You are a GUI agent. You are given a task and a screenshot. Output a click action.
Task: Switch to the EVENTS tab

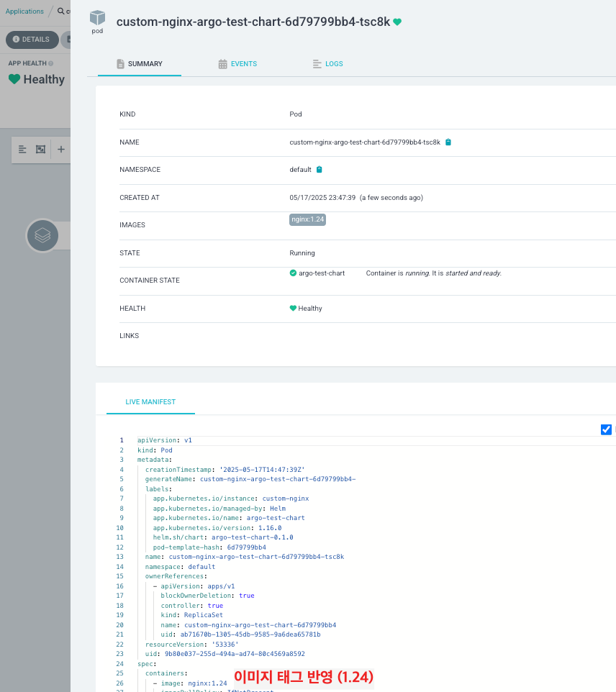(237, 63)
